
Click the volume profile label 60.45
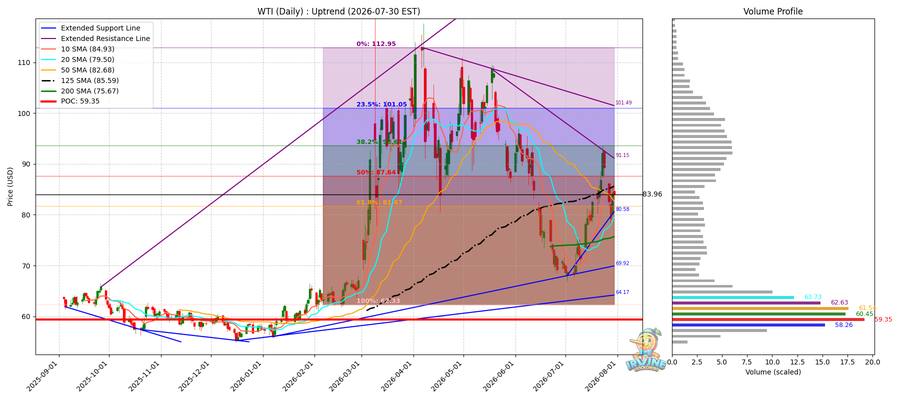pos(864,314)
